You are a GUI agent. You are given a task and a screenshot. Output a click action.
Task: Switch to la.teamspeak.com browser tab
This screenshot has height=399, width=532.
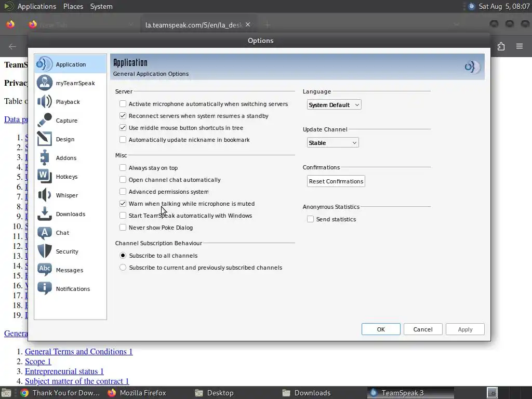[x=193, y=25]
